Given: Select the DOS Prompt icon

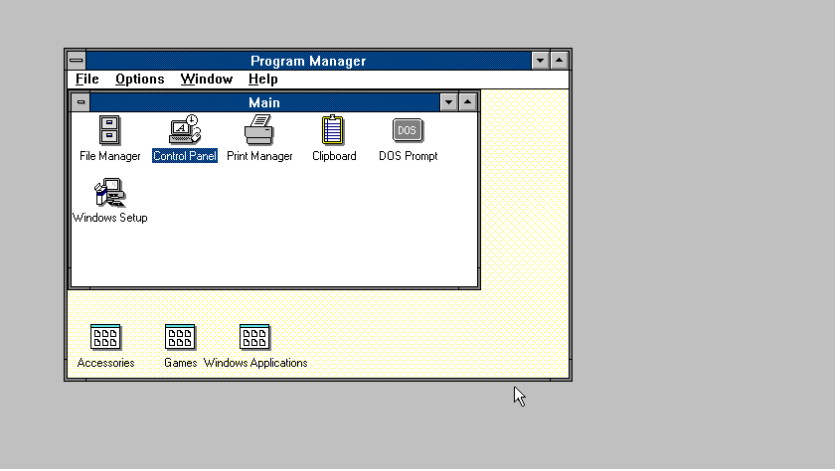Looking at the screenshot, I should tap(408, 130).
